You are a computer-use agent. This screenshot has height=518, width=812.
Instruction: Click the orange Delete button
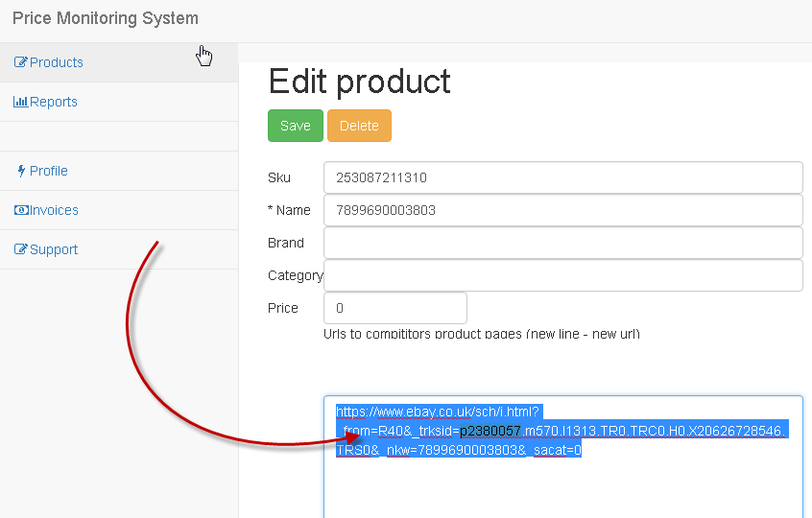tap(359, 126)
